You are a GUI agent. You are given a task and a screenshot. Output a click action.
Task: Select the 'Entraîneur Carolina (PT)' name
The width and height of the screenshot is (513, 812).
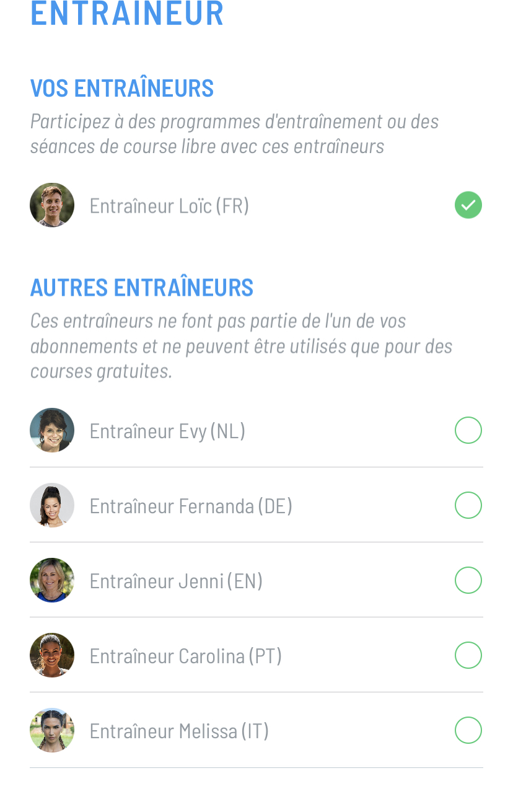point(185,656)
